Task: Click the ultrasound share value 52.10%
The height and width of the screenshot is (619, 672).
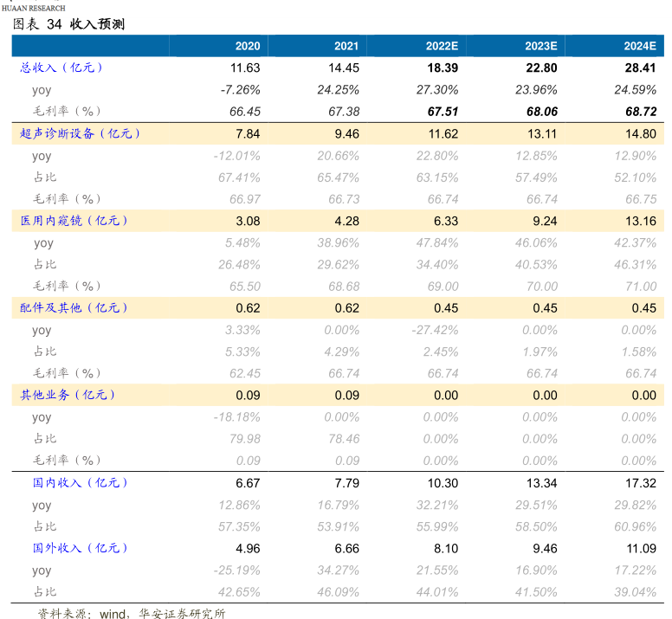Action: (635, 177)
